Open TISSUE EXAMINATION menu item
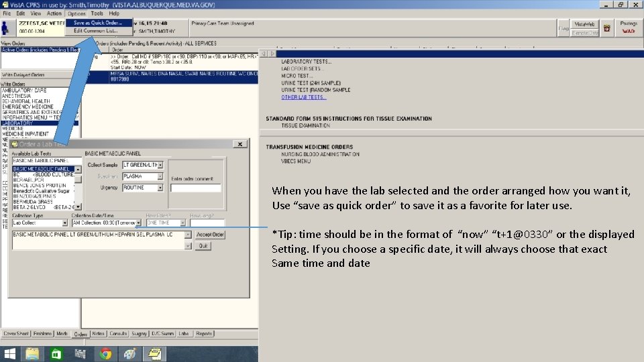This screenshot has width=644, height=362. tap(306, 125)
